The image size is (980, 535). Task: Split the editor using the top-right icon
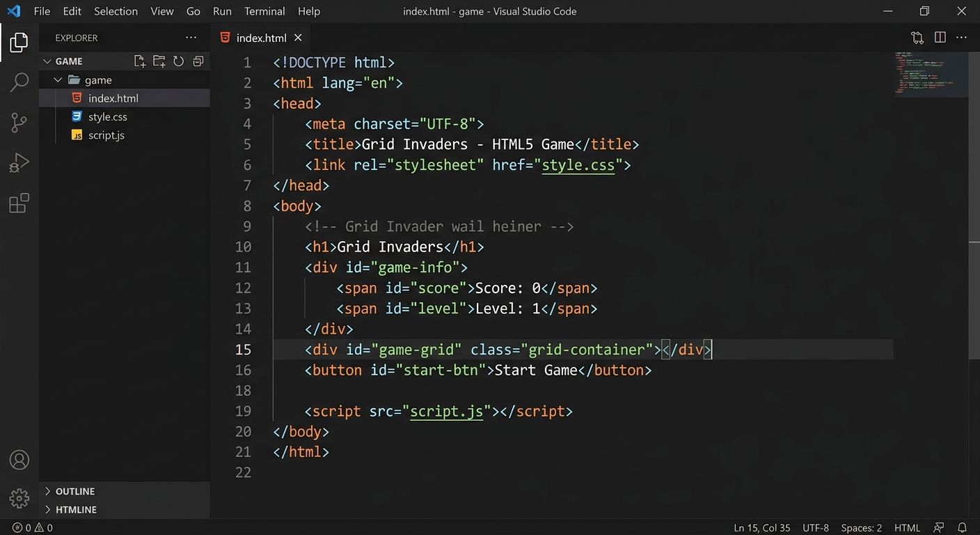(x=940, y=37)
